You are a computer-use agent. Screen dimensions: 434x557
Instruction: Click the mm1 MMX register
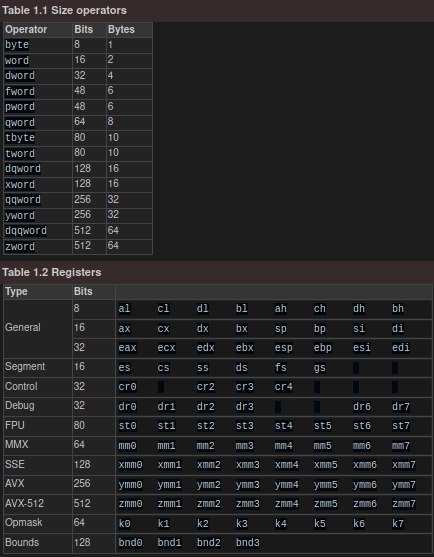click(167, 445)
